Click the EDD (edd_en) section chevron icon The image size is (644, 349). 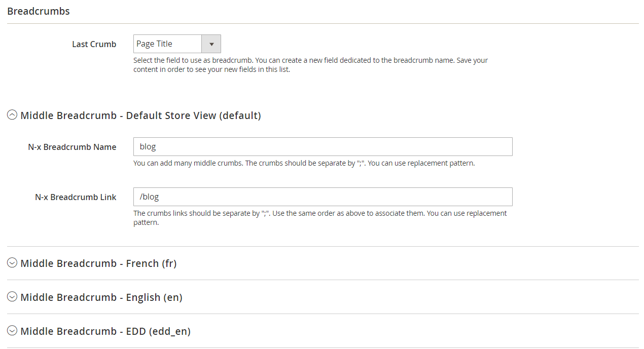click(12, 331)
